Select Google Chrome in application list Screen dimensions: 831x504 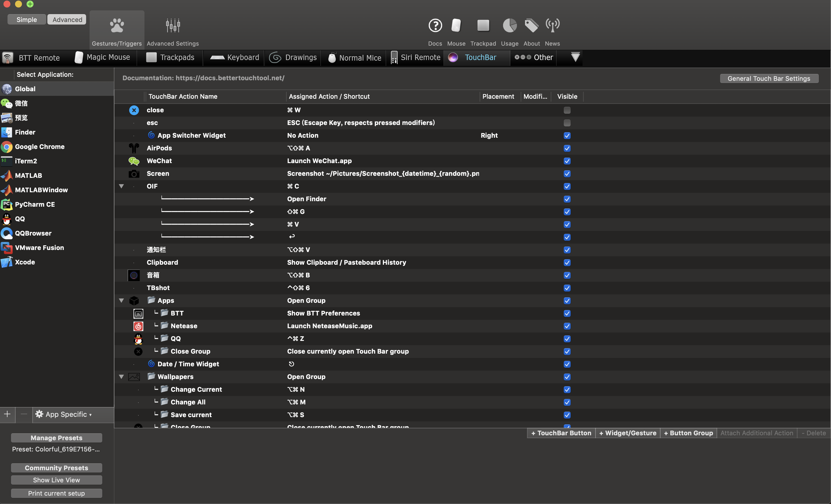pyautogui.click(x=57, y=147)
